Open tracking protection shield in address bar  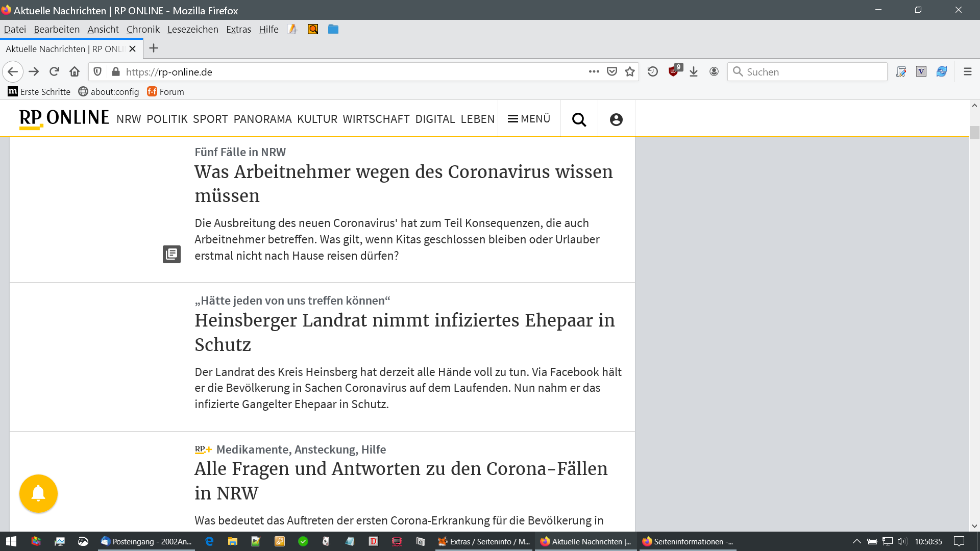pos(97,72)
